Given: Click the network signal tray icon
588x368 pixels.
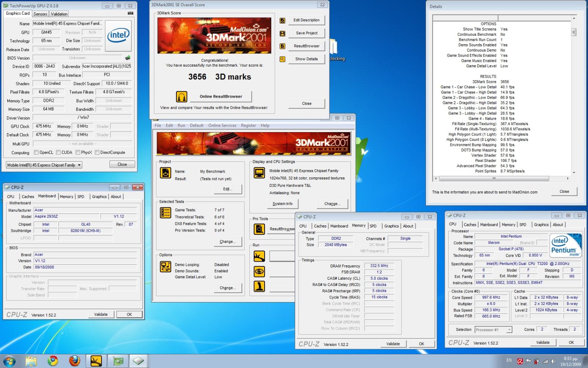Looking at the screenshot, I should click(x=545, y=361).
